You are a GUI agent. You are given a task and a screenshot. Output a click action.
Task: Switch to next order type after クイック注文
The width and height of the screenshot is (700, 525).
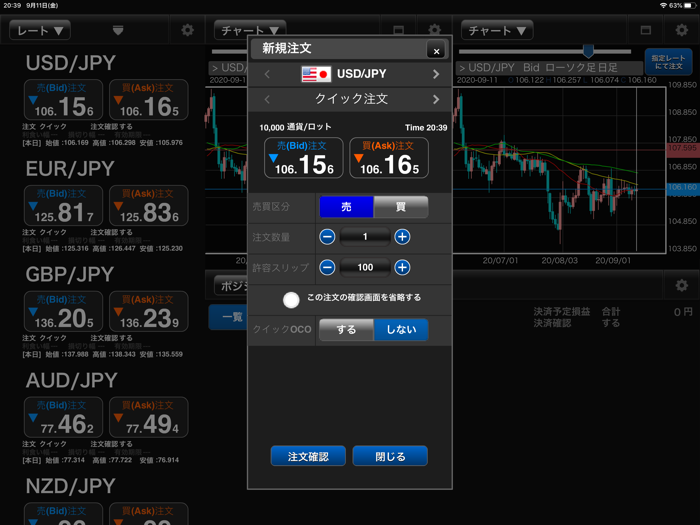pyautogui.click(x=436, y=99)
